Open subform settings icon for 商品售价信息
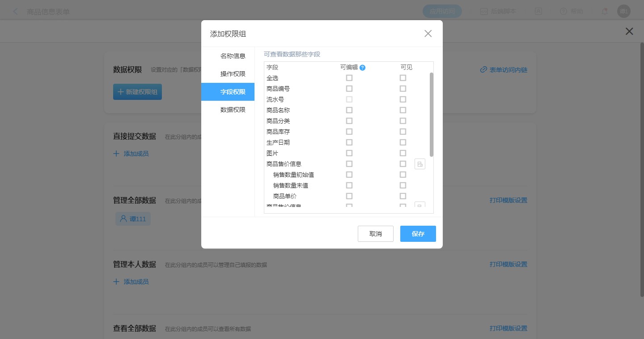Viewport: 644px width, 339px height. (419, 164)
